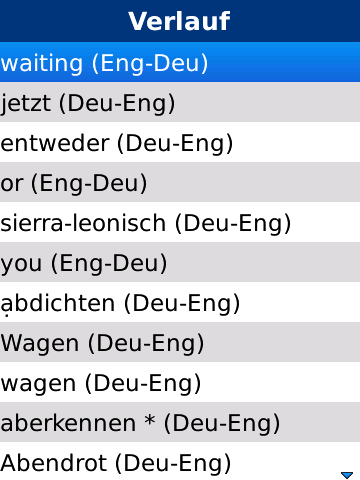The image size is (360, 480).
Task: Open lowercase 'wagen (Deu-Eng)' entry
Action: (180, 382)
